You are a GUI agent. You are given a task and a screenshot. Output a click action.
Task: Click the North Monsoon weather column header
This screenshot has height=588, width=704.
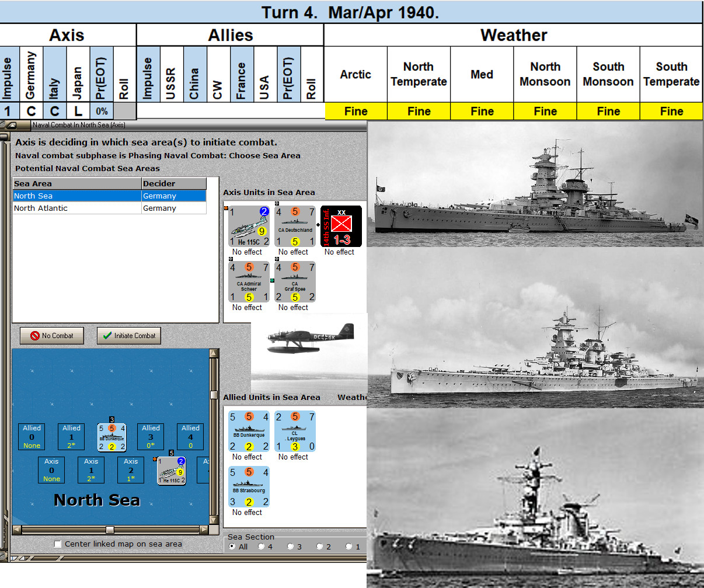[545, 74]
